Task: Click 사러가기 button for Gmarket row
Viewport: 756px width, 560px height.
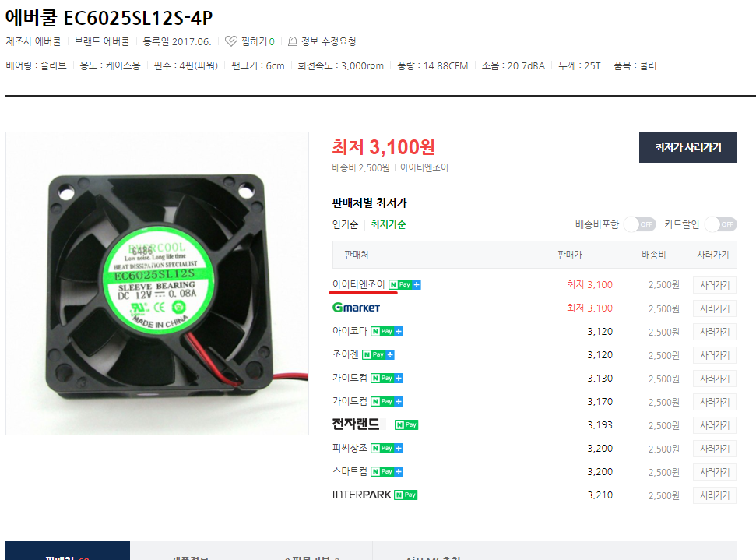Action: 715,308
